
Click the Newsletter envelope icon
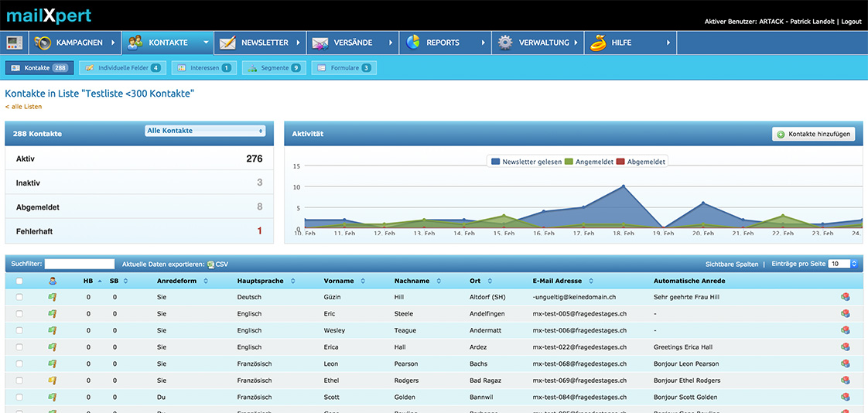pos(227,43)
